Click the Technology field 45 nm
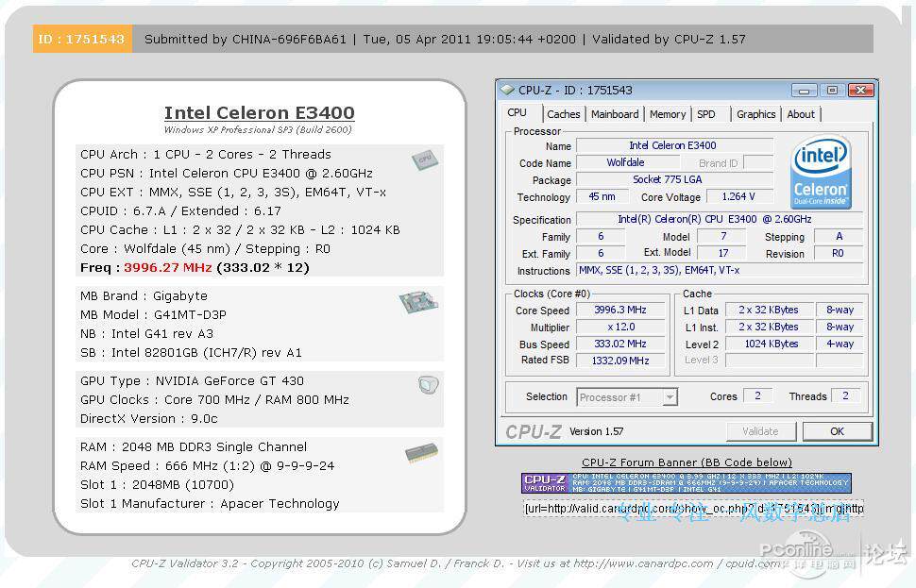The height and width of the screenshot is (588, 916). 602,196
